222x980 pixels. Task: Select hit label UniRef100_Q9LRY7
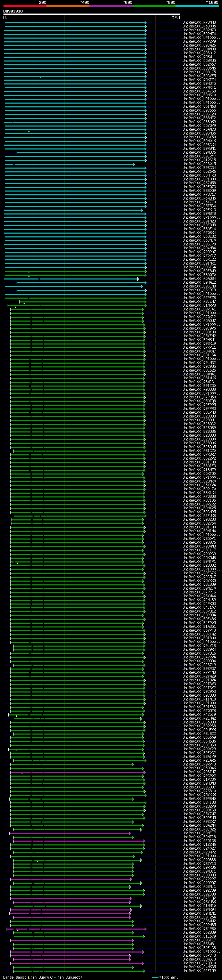click(x=199, y=156)
